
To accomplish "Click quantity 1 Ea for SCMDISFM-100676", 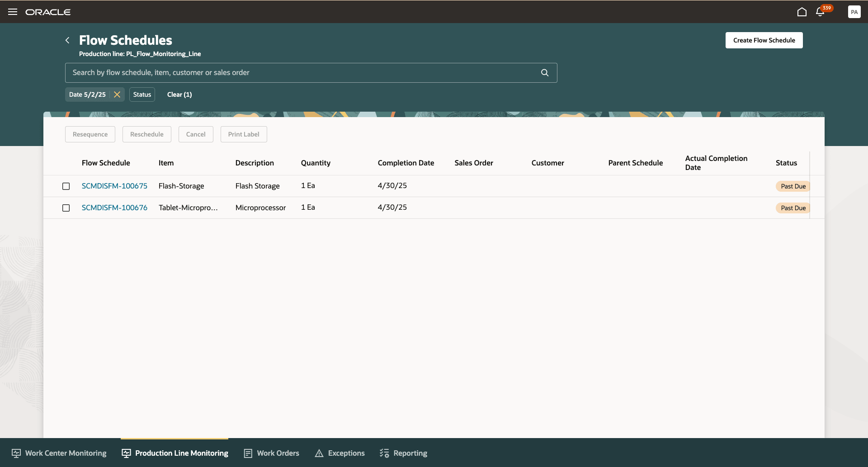I will [308, 207].
